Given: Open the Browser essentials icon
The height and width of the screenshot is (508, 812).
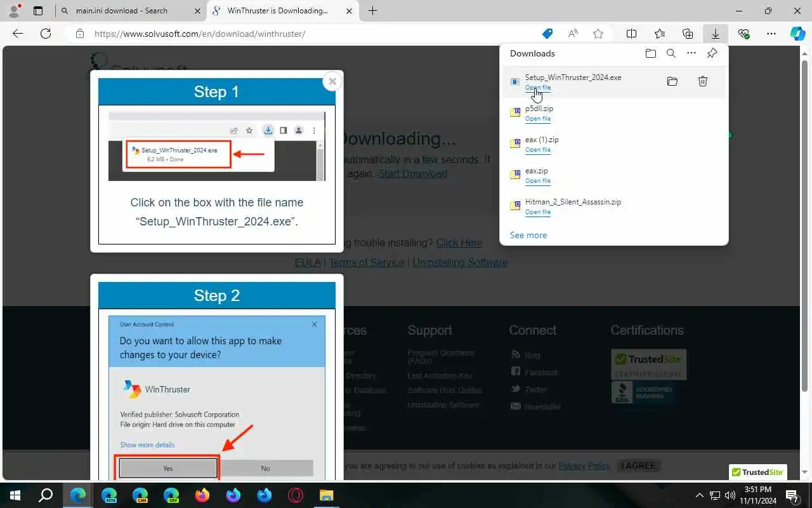Looking at the screenshot, I should click(743, 34).
